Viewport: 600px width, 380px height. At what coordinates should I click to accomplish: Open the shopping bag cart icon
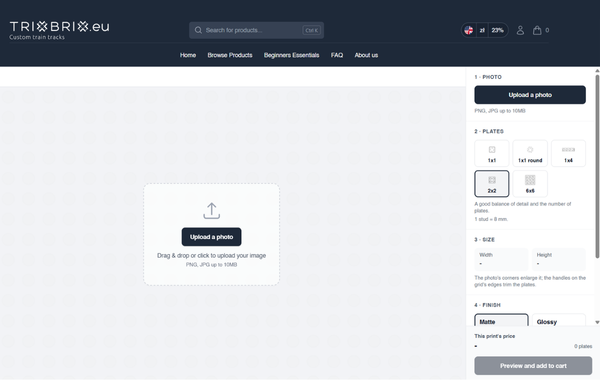537,30
